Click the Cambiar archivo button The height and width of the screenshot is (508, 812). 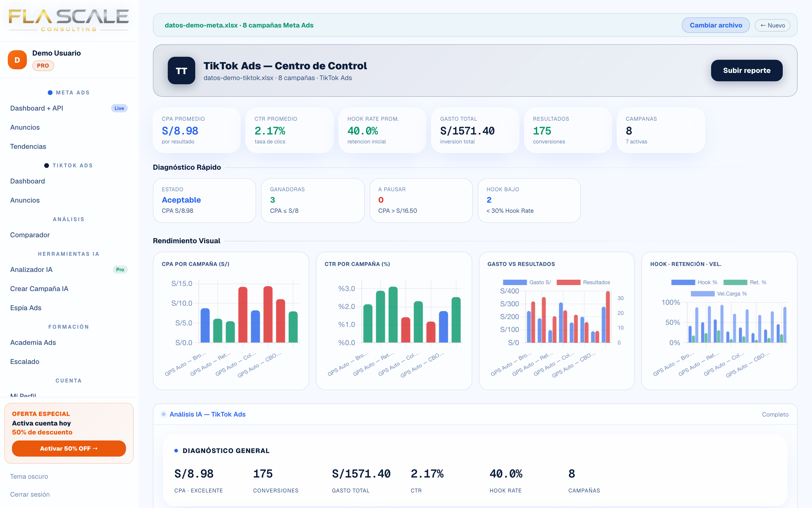pos(716,25)
